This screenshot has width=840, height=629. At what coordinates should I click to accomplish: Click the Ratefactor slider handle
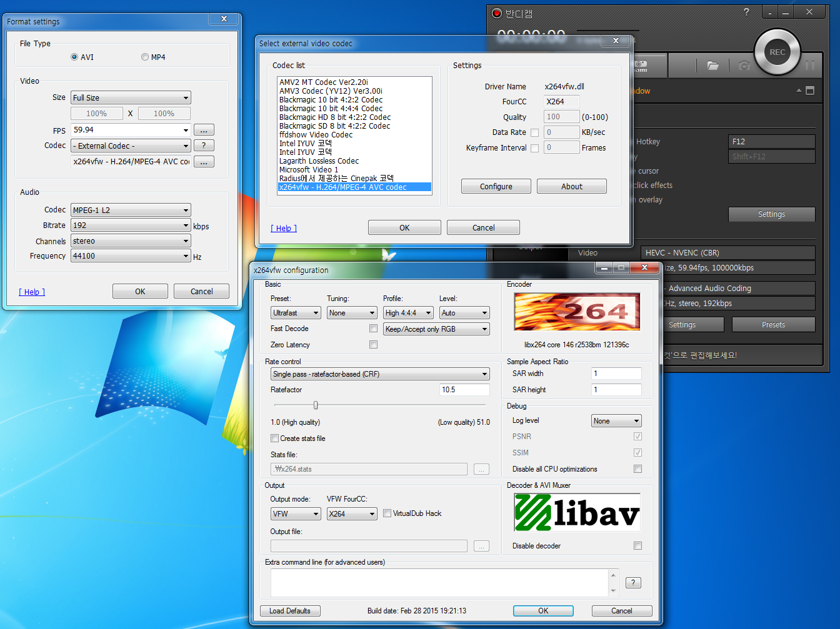click(316, 405)
